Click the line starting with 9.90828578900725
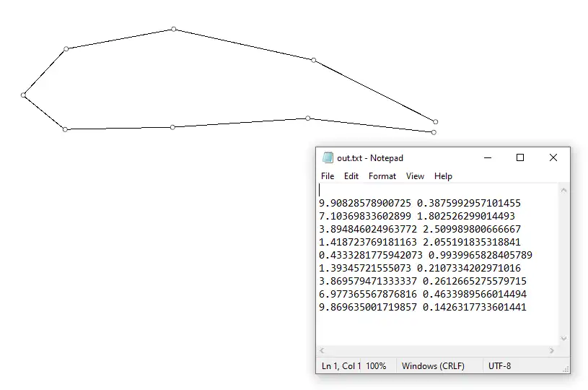Screen dimensions: 588x390 420,203
